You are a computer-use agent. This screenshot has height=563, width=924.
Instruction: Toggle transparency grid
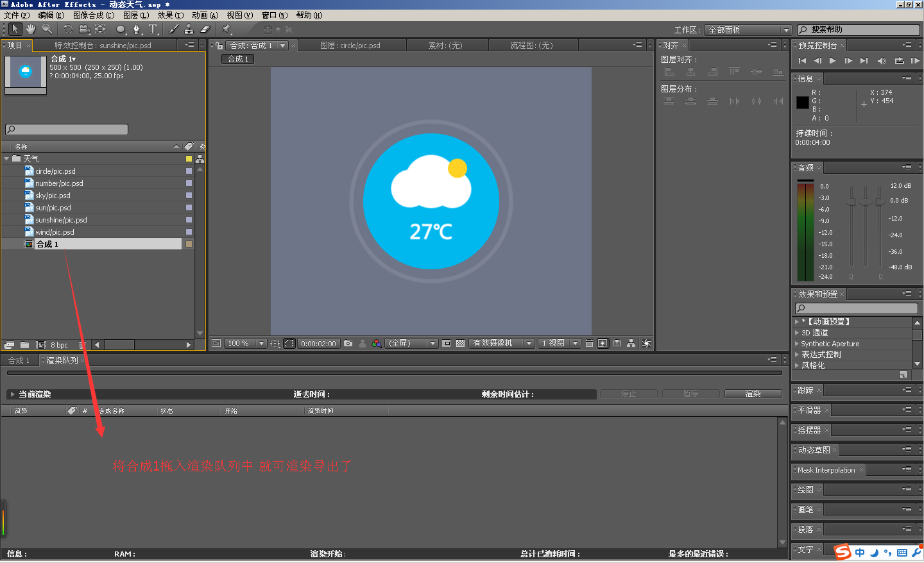(x=460, y=344)
